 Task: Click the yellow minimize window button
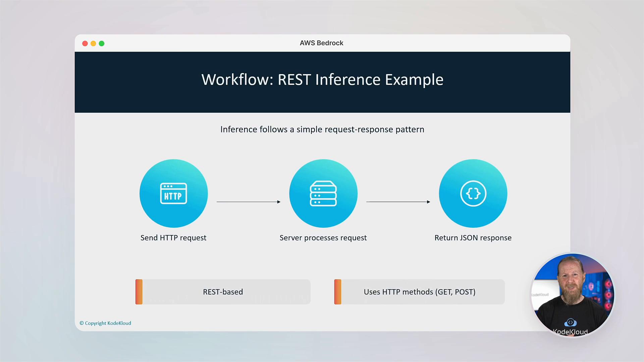[x=93, y=43]
